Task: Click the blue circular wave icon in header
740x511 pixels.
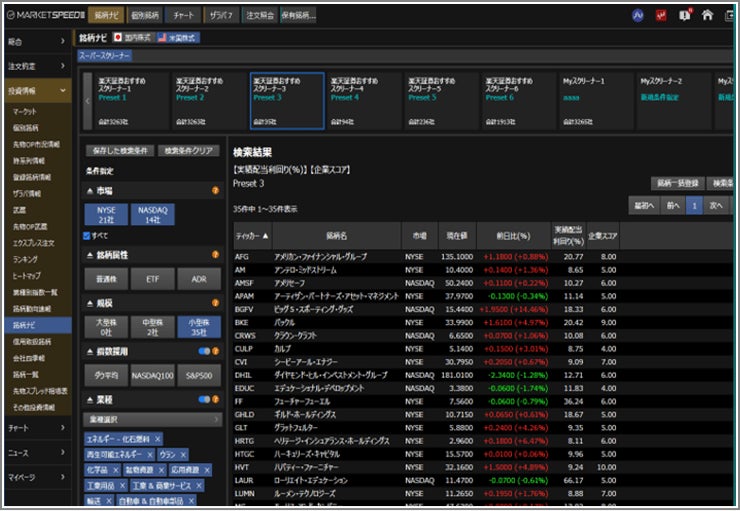Action: pos(638,15)
